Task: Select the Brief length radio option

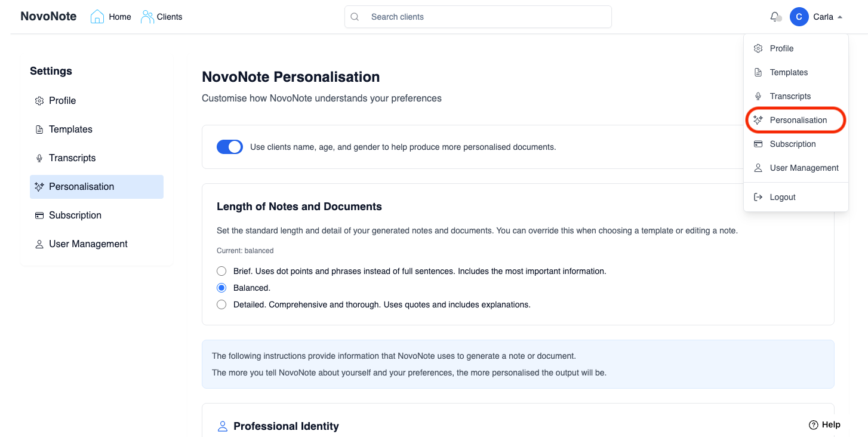Action: coord(221,271)
